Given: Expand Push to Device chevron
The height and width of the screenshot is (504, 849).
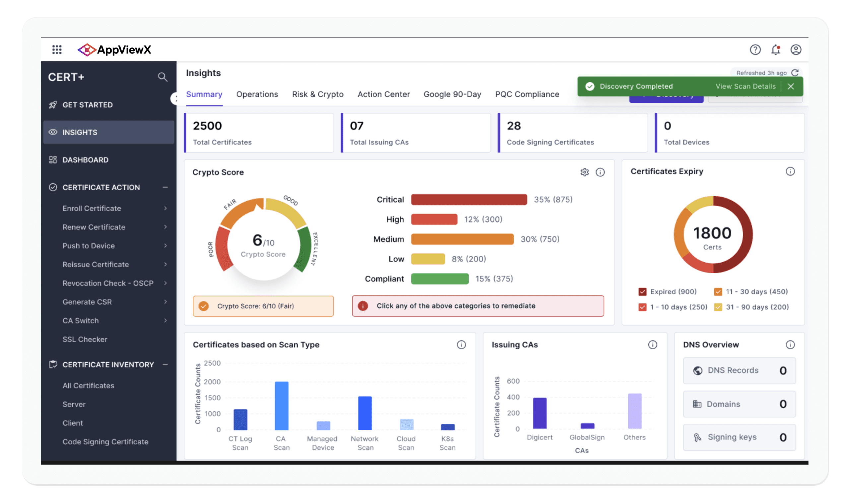Looking at the screenshot, I should 165,246.
